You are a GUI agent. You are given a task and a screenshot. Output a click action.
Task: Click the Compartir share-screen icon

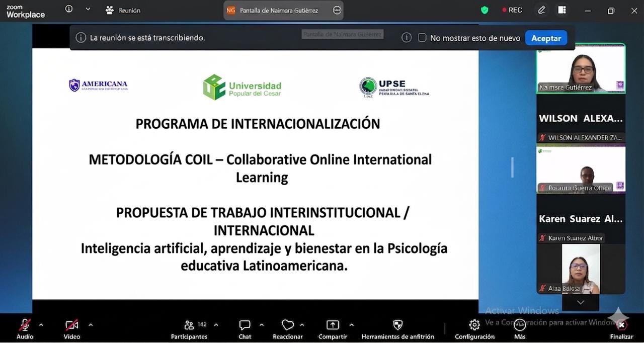(333, 325)
